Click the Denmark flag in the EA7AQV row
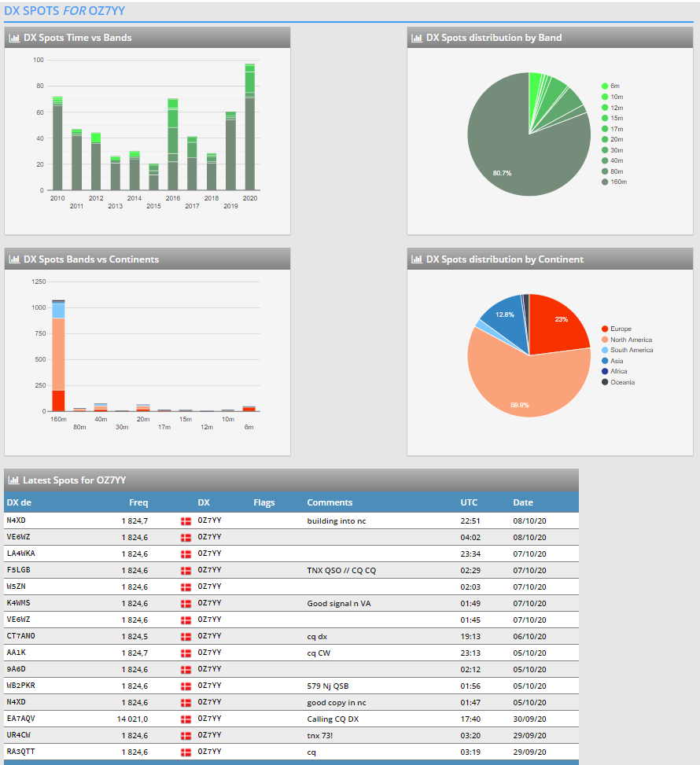The width and height of the screenshot is (700, 765). click(186, 719)
